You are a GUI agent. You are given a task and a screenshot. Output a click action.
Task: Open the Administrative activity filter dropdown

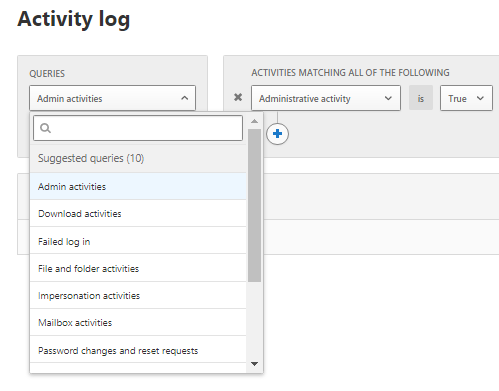click(326, 98)
